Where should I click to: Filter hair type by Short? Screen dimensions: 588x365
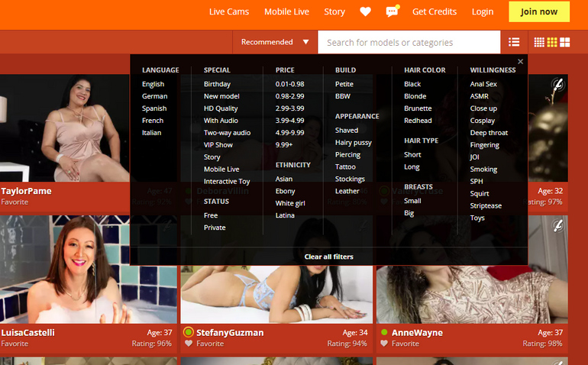412,154
